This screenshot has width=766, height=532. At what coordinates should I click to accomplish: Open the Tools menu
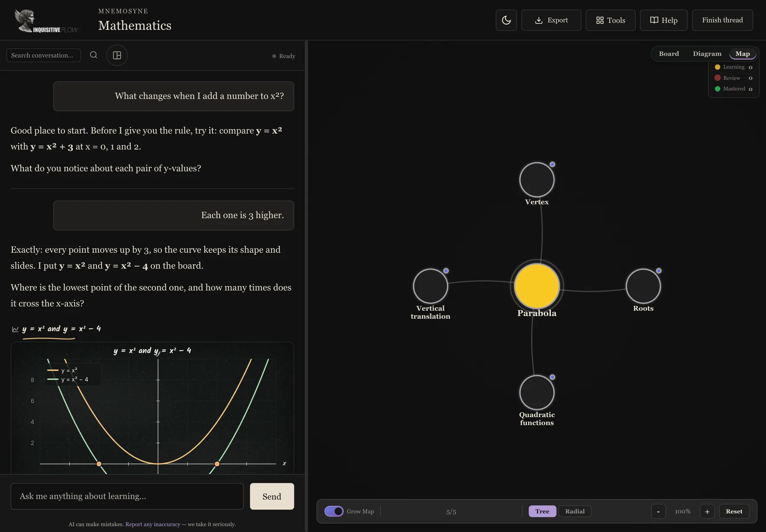tap(610, 20)
